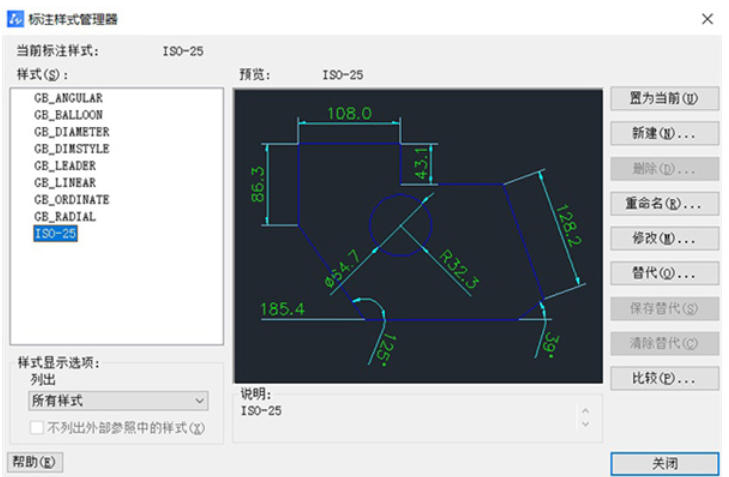Choose GB_ORDINATE from the styles list

[x=71, y=200]
